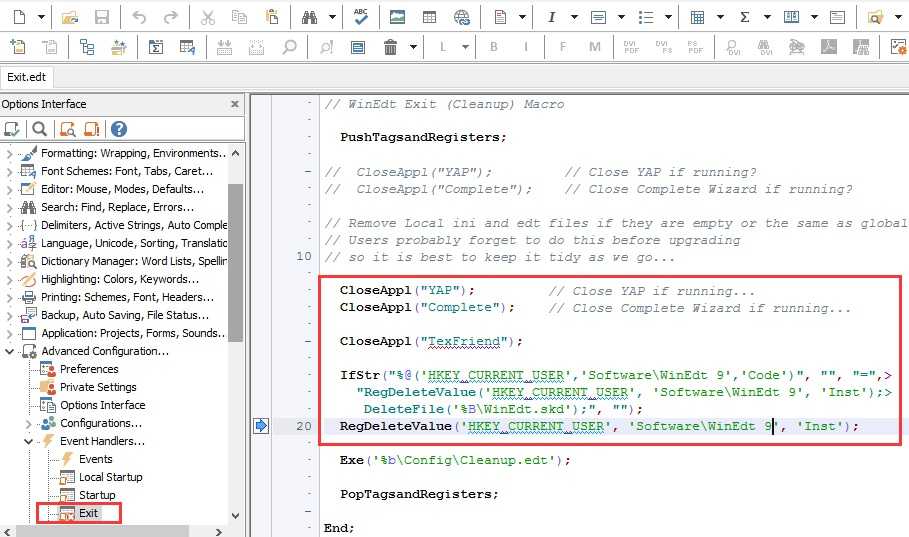Click the Options Interface vertical scrollbar down arrow
This screenshot has width=909, height=537.
235,516
